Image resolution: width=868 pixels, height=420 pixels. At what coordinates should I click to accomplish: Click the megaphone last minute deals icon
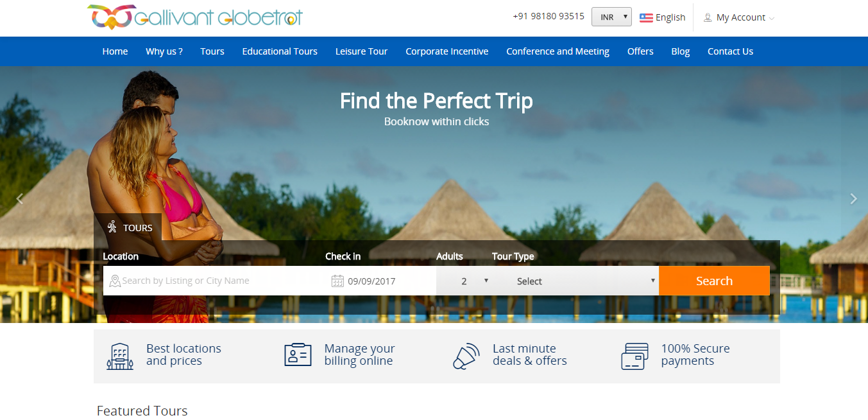pos(466,356)
